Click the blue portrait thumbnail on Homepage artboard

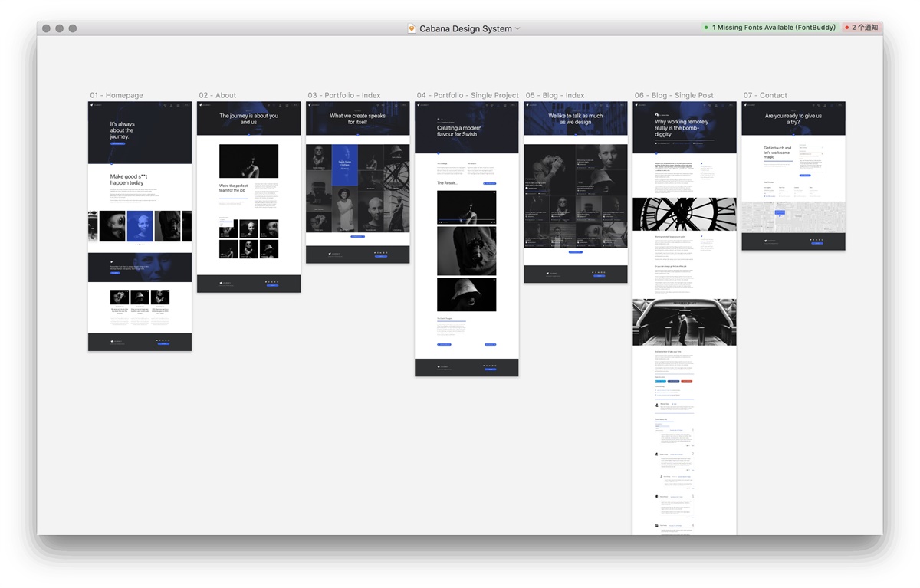coord(140,227)
